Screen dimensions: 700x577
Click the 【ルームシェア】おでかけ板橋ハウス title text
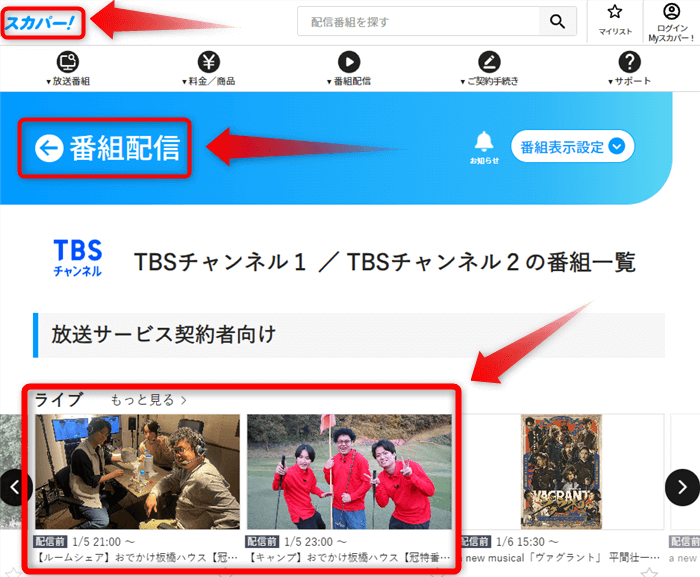coord(136,557)
